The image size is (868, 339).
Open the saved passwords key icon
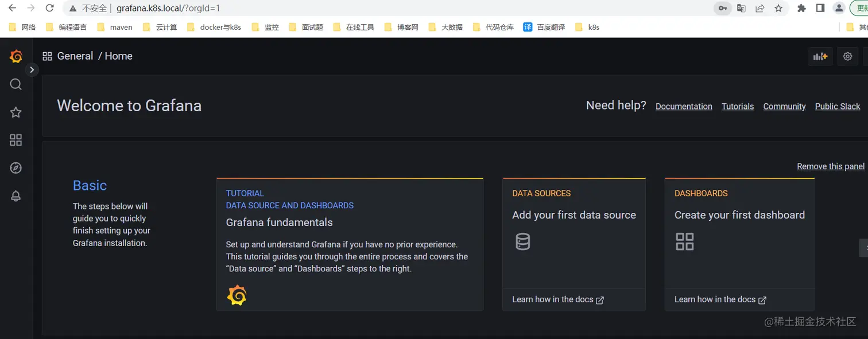click(x=722, y=8)
